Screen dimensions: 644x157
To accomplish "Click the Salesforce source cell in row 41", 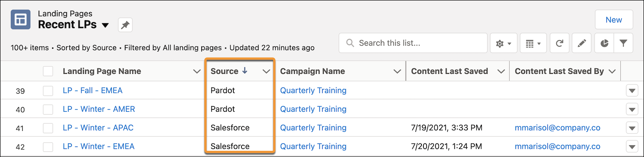I will [230, 128].
